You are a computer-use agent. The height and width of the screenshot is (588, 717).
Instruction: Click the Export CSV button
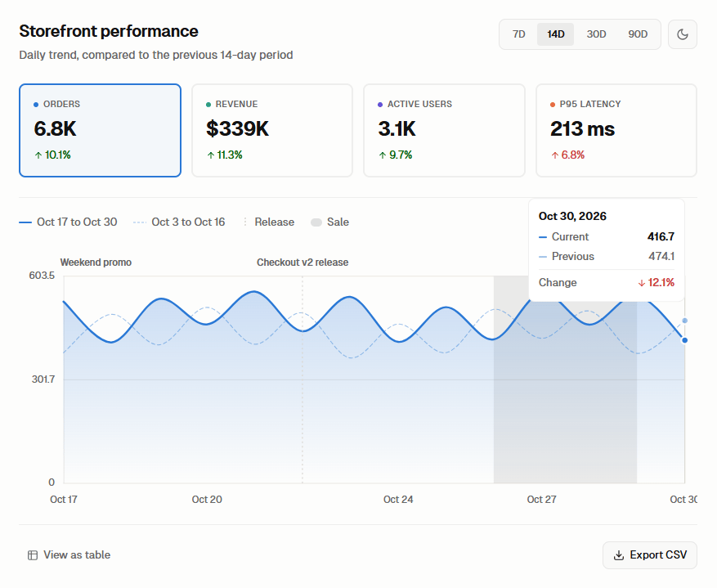click(650, 555)
